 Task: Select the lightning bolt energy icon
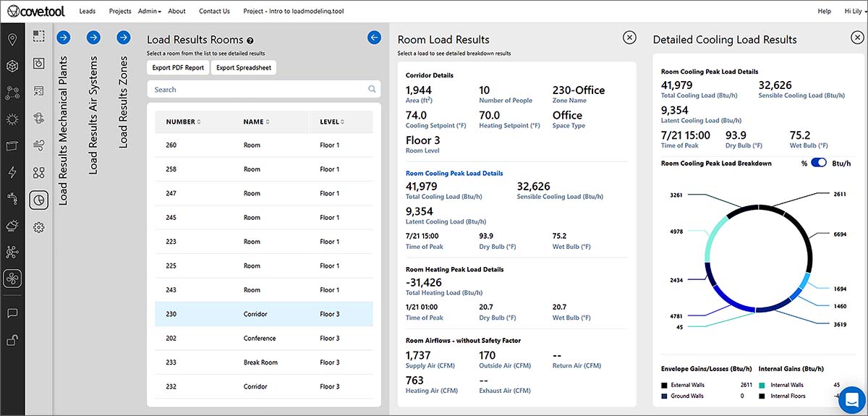tap(12, 172)
